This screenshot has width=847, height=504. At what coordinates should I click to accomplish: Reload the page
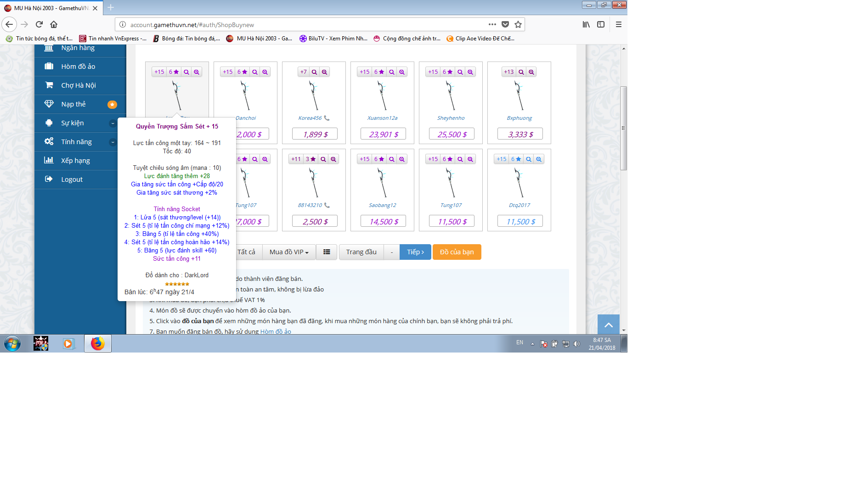(x=39, y=24)
